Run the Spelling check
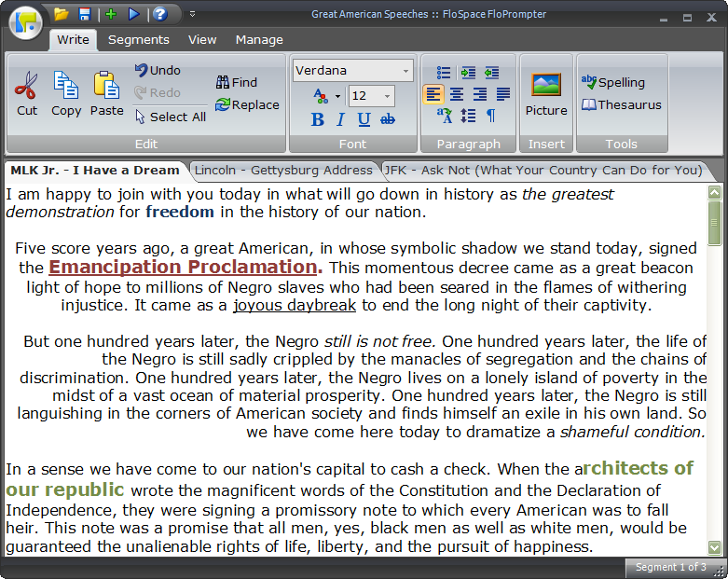The height and width of the screenshot is (579, 728). pyautogui.click(x=613, y=82)
